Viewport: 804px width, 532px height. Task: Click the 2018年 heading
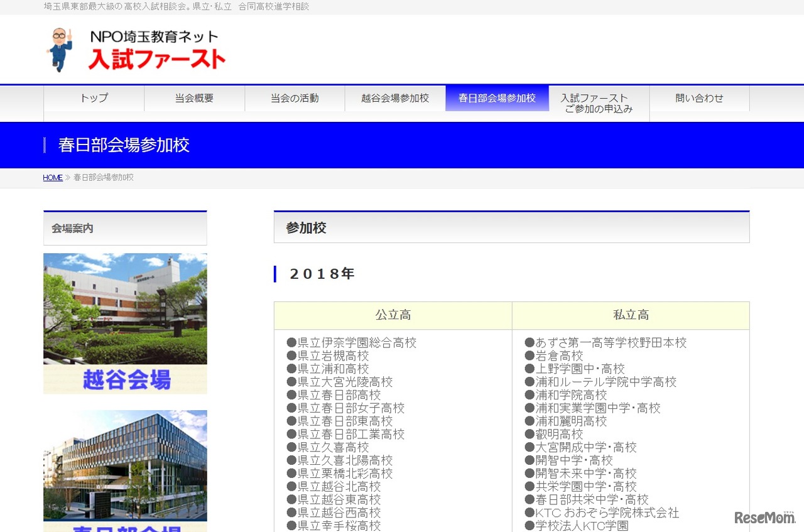322,274
